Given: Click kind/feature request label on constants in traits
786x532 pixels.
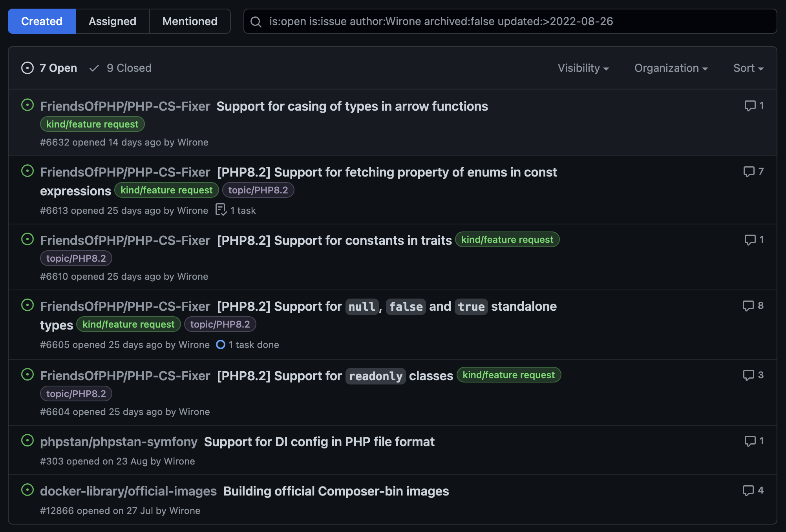Looking at the screenshot, I should coord(507,239).
